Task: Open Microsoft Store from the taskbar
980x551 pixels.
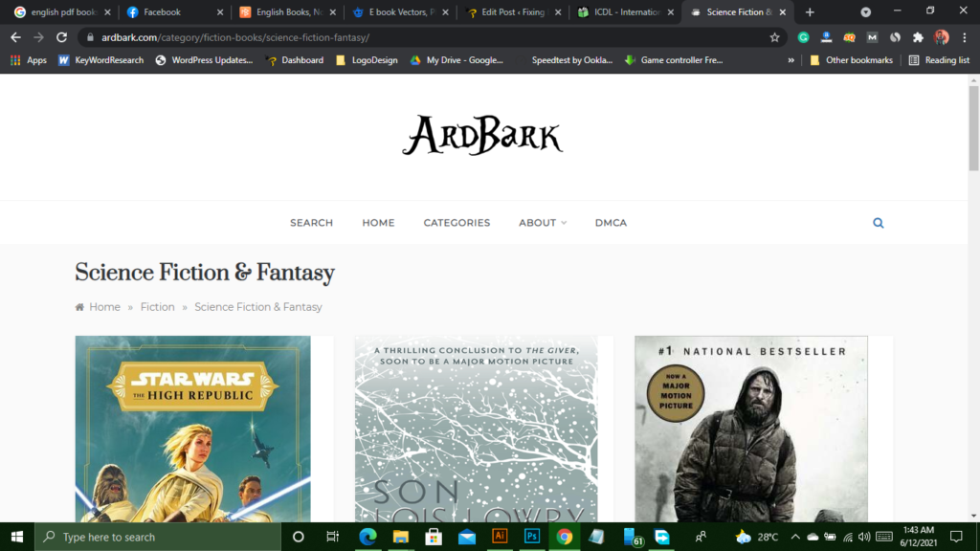Action: (434, 537)
